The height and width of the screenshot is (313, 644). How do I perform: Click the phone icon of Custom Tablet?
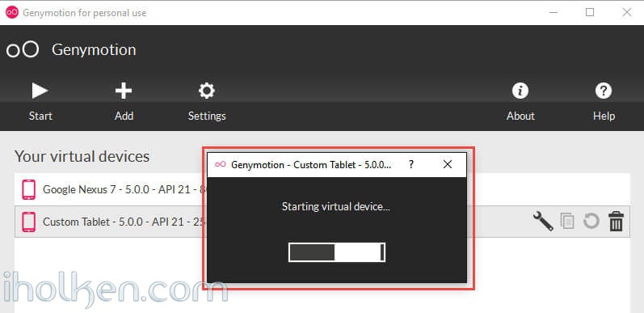pyautogui.click(x=28, y=222)
